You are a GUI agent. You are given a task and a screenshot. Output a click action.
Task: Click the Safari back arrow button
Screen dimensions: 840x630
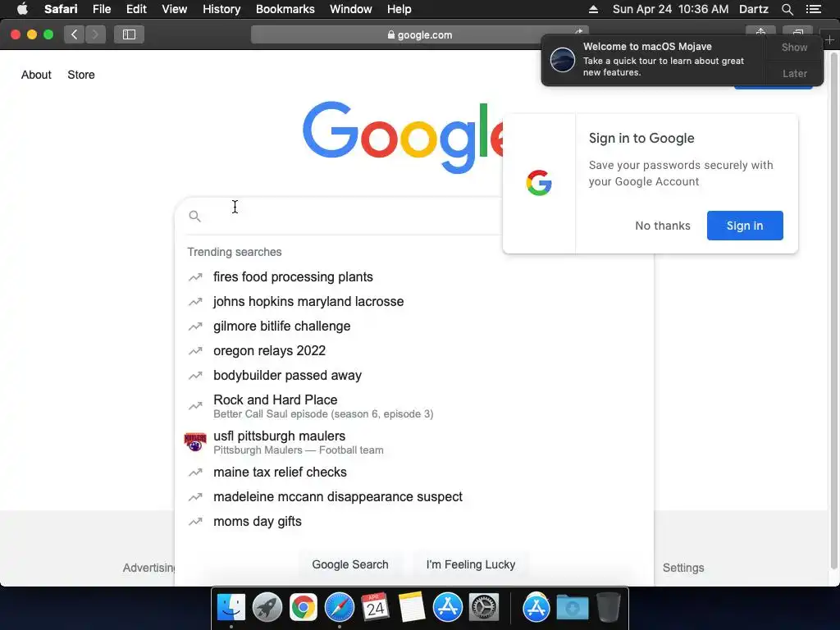point(75,34)
